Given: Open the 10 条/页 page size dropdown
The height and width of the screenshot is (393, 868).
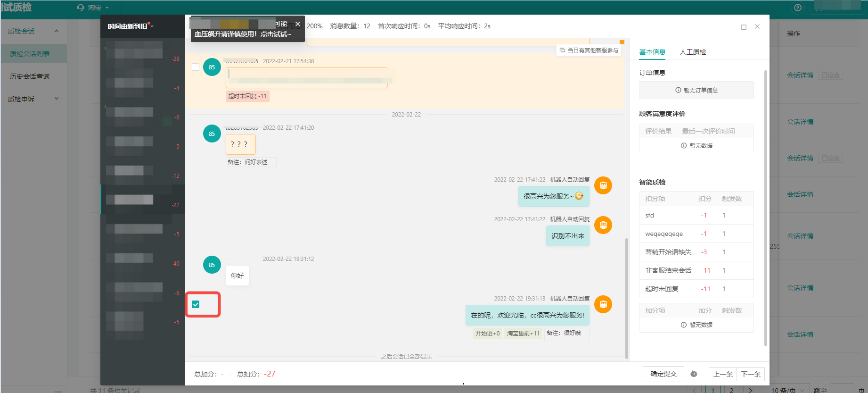Looking at the screenshot, I should point(788,390).
